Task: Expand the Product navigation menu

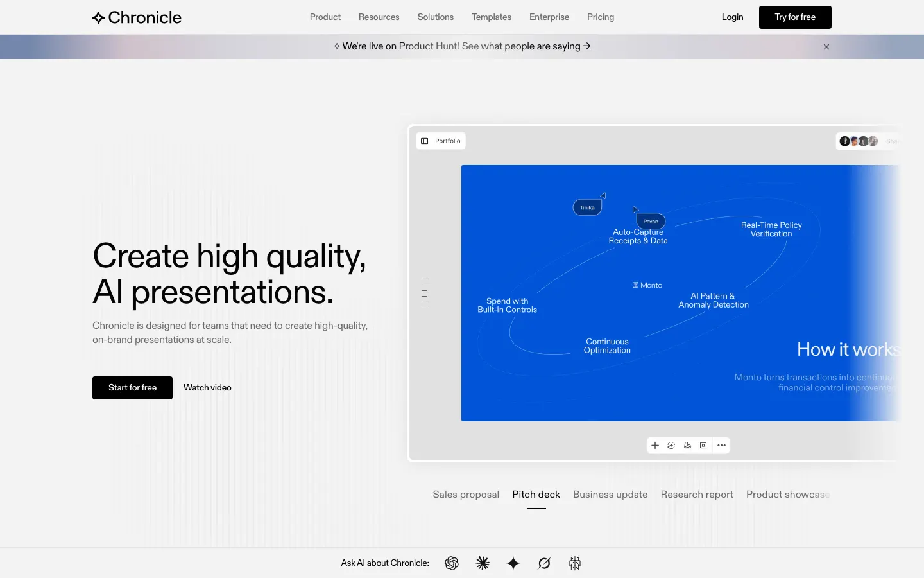Action: pyautogui.click(x=325, y=17)
